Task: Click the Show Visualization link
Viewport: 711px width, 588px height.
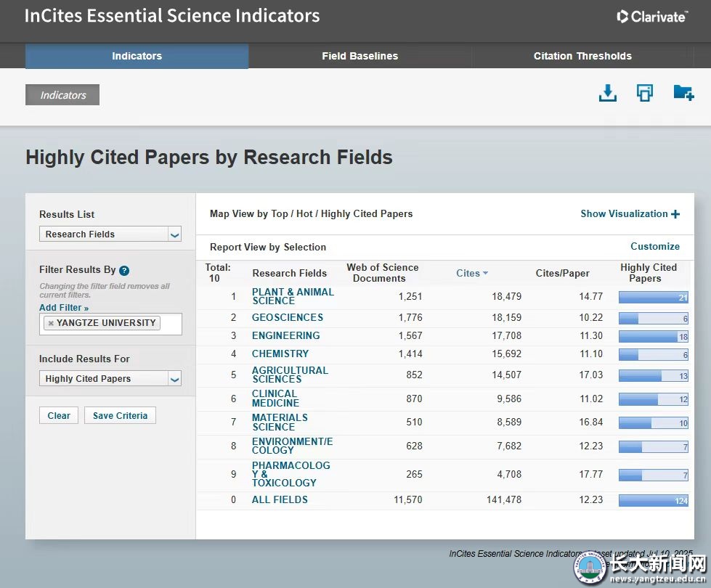Action: point(625,213)
